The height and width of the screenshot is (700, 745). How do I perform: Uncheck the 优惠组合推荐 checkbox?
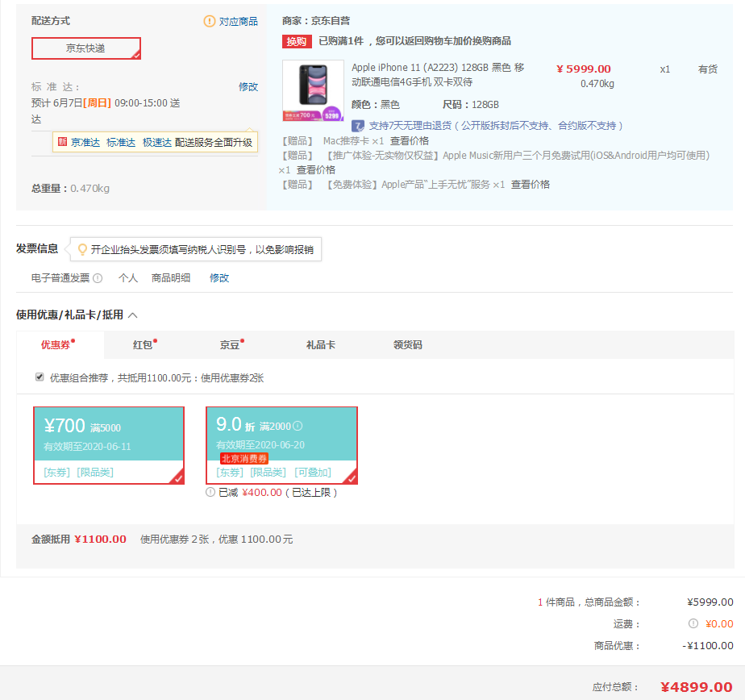(40, 377)
